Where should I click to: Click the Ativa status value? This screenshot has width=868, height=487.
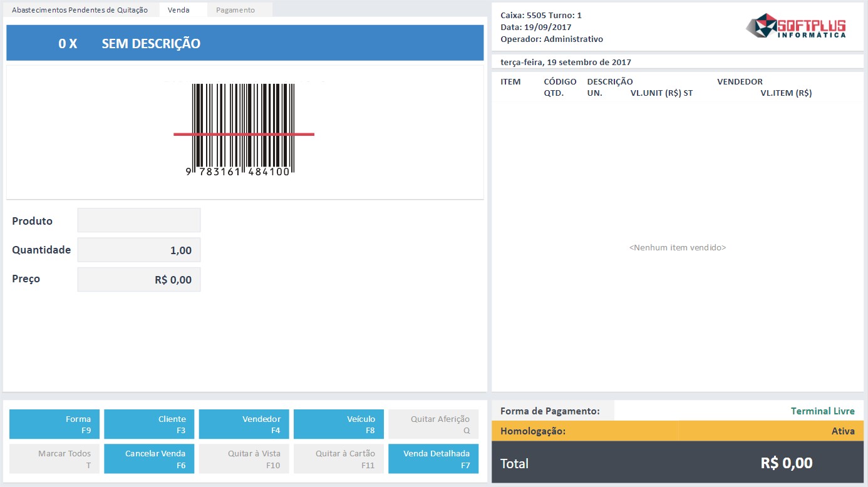[x=843, y=431]
